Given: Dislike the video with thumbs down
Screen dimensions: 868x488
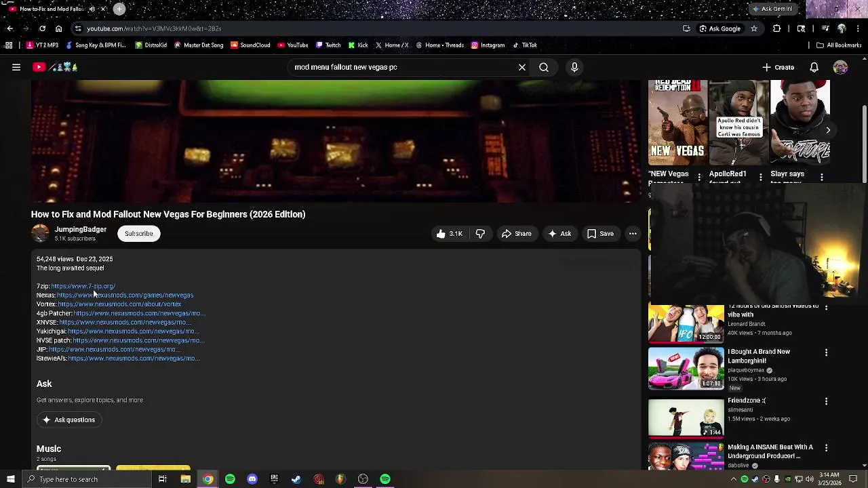Looking at the screenshot, I should click(x=480, y=234).
